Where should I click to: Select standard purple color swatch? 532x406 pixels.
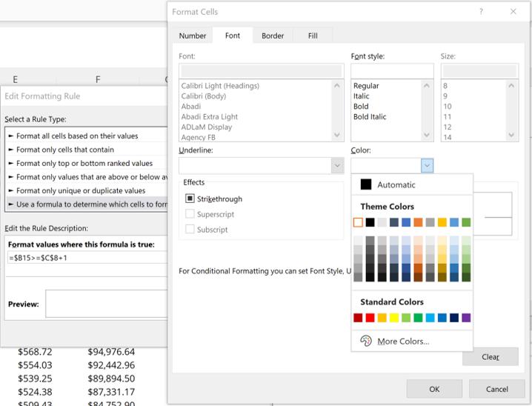466,318
